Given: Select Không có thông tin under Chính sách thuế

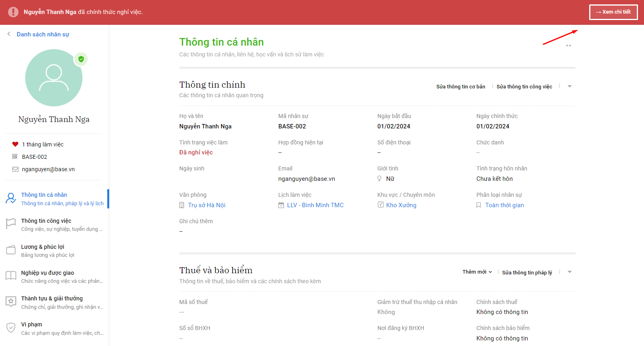Looking at the screenshot, I should 502,312.
